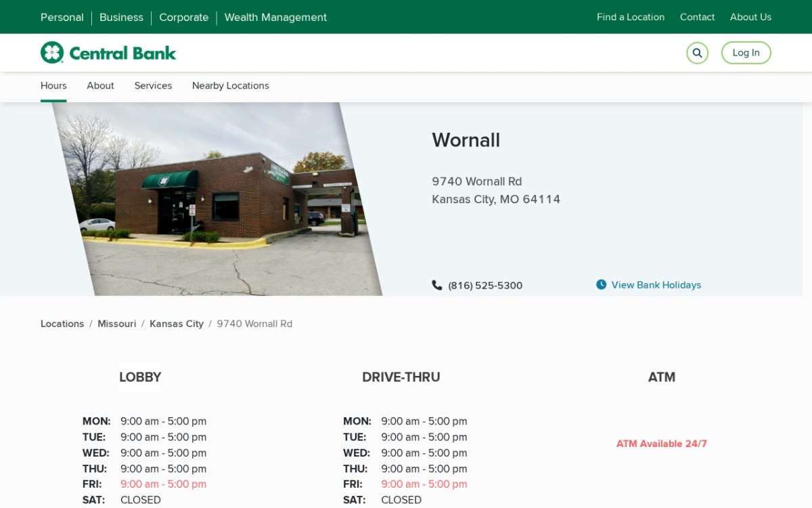Open the Services tab

(153, 86)
